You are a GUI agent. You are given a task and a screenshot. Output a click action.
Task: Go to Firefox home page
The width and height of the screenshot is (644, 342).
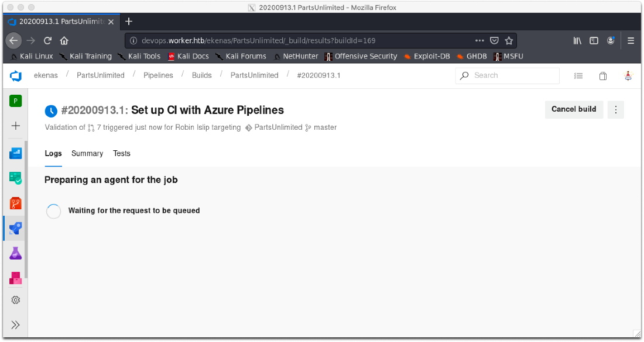click(x=64, y=40)
